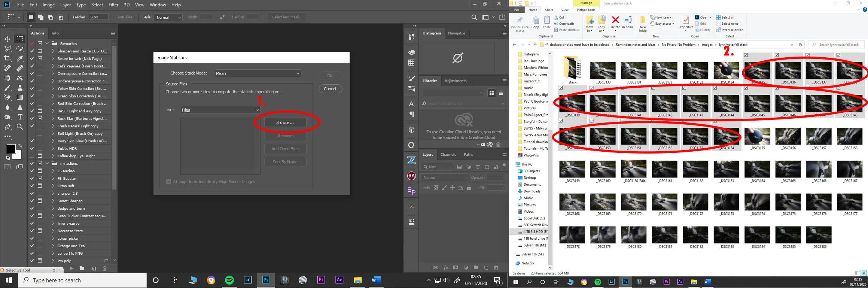Select the Spot Healing Brush tool
868x288 pixels.
coord(7,68)
